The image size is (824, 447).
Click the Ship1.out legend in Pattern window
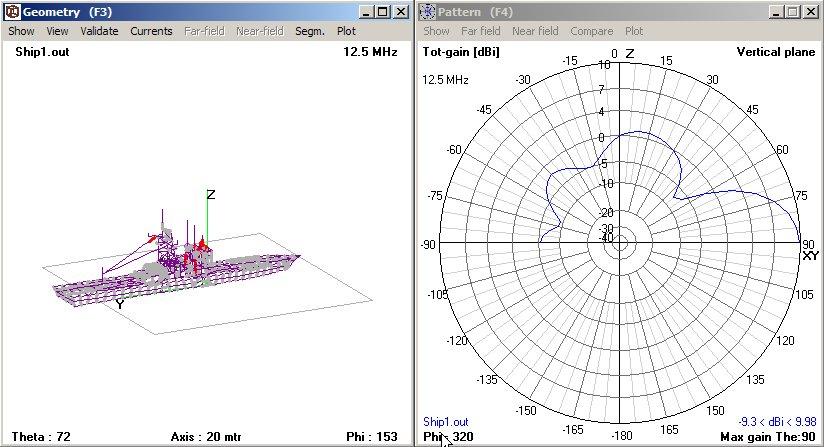click(x=446, y=422)
